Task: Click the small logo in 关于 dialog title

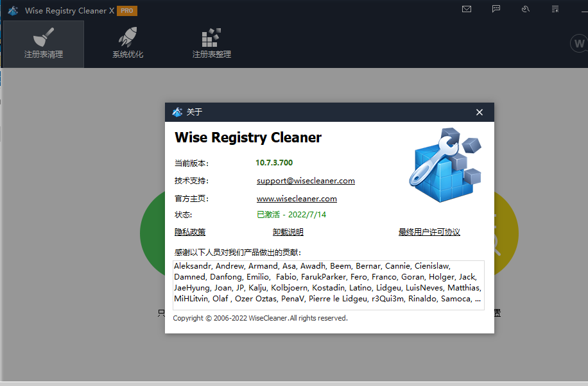Action: coord(177,112)
